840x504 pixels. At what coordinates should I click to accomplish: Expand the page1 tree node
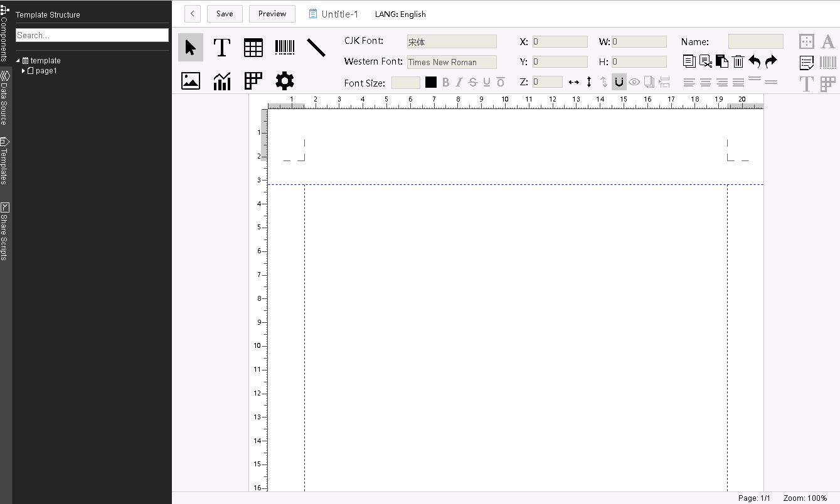pyautogui.click(x=24, y=71)
